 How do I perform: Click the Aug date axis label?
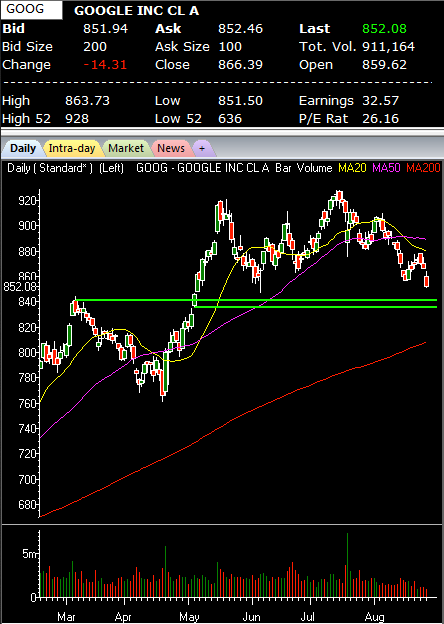[x=376, y=617]
